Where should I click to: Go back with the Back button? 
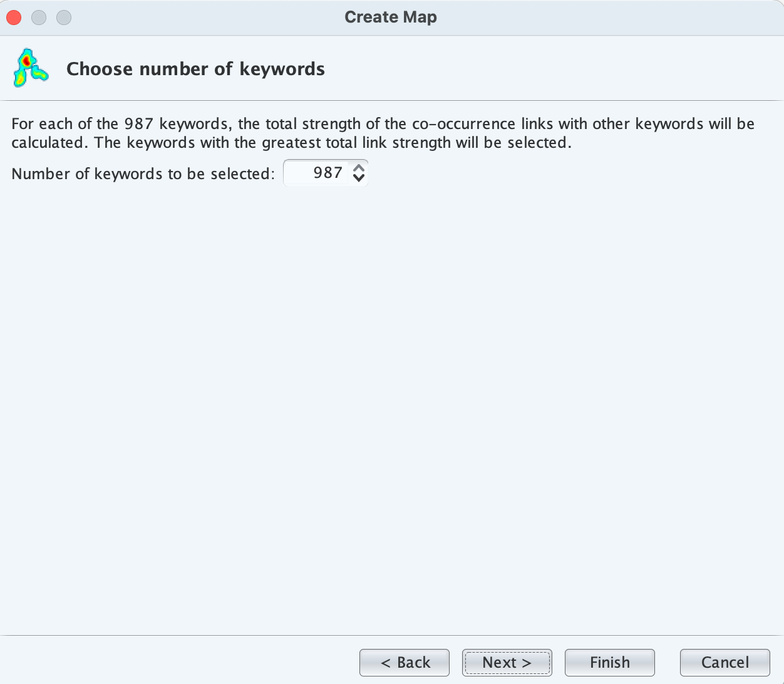pos(405,662)
